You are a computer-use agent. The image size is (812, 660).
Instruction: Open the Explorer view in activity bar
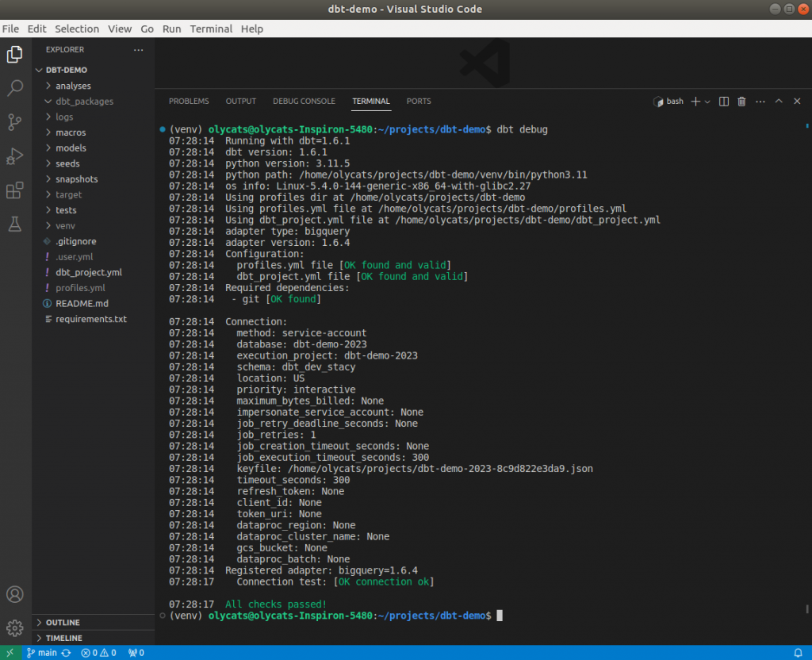click(14, 55)
